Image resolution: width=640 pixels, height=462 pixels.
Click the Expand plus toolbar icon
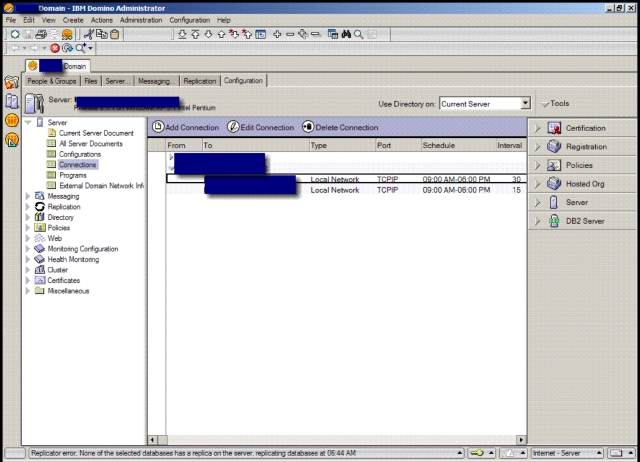tap(277, 34)
